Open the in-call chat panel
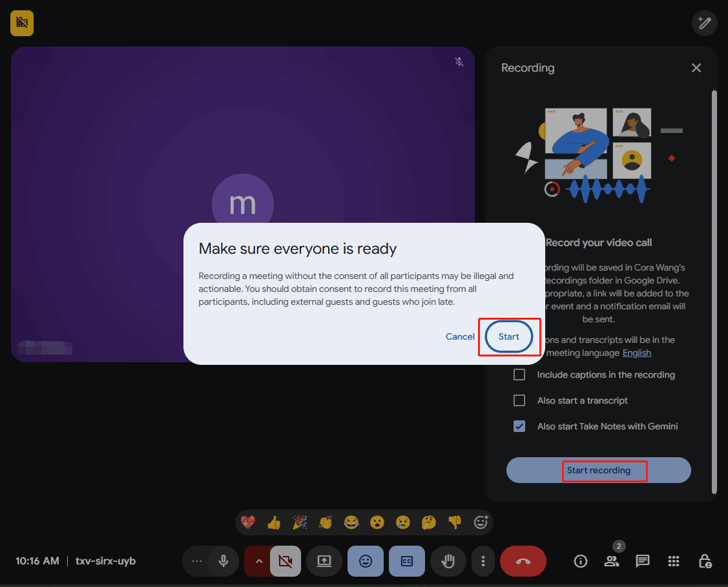This screenshot has width=728, height=587. pyautogui.click(x=643, y=561)
